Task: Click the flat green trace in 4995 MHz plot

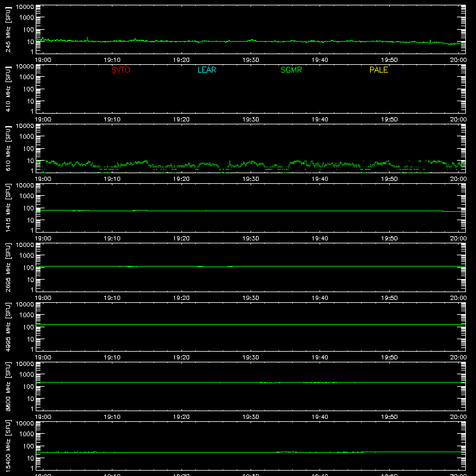Action: (250, 324)
